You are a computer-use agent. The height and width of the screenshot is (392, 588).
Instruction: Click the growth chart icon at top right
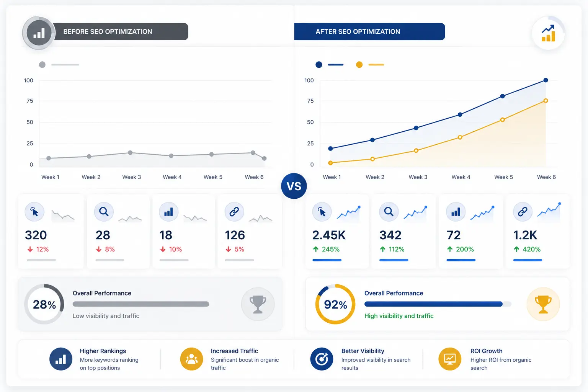[x=548, y=33]
